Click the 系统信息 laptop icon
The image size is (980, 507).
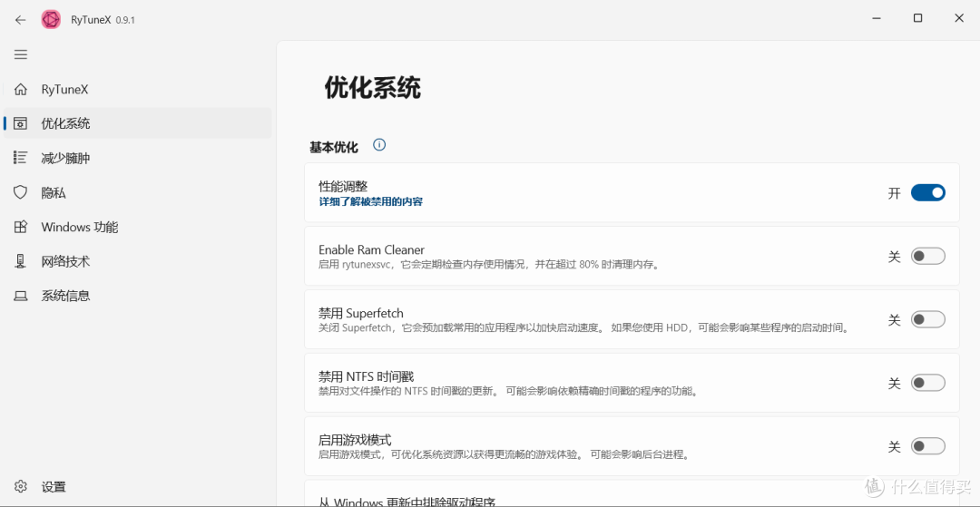click(x=21, y=296)
